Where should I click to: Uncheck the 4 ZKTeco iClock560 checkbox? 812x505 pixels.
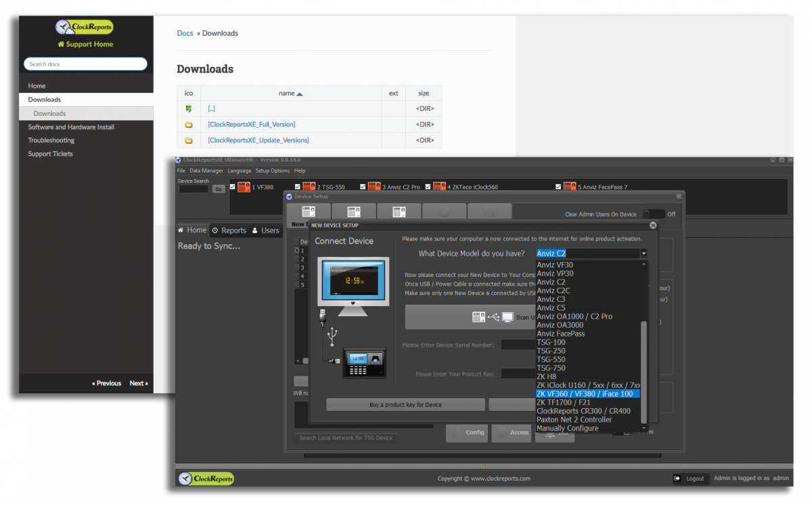(x=428, y=187)
